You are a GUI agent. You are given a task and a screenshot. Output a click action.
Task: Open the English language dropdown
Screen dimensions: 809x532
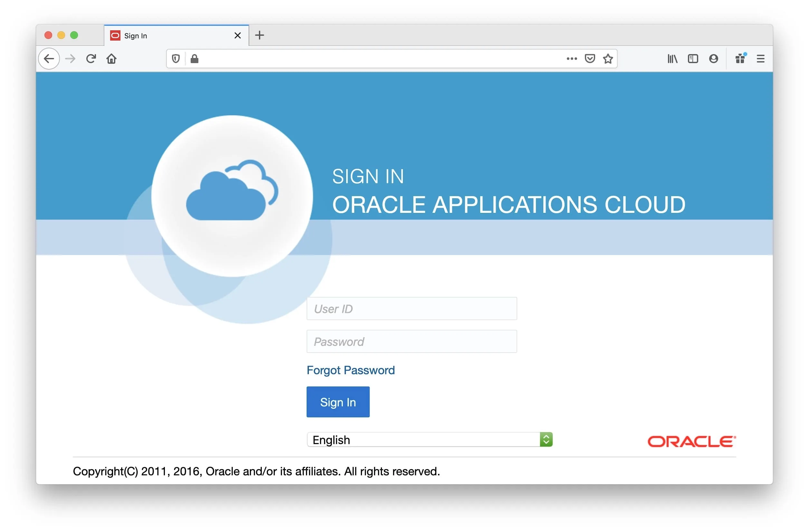pos(429,440)
